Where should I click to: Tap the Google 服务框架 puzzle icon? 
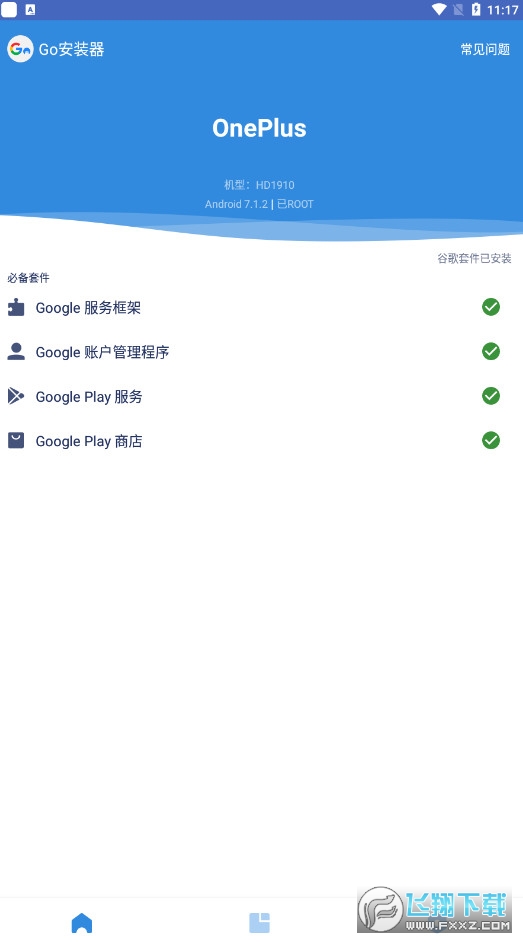(x=16, y=307)
